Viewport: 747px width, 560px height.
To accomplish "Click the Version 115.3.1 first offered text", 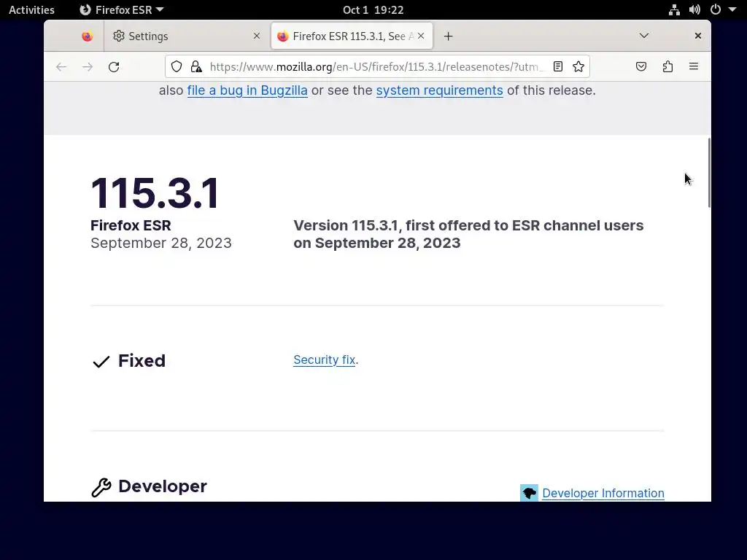I will [468, 234].
